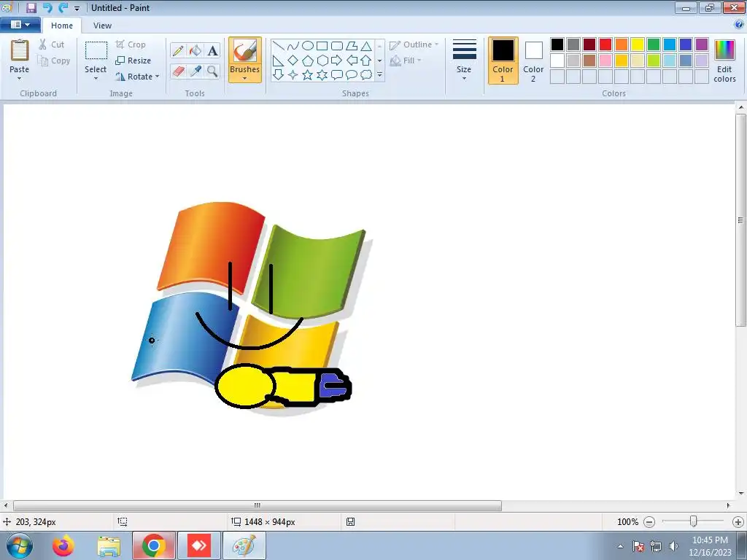This screenshot has width=747, height=560.
Task: Click the Redo arrow in title bar
Action: click(63, 7)
